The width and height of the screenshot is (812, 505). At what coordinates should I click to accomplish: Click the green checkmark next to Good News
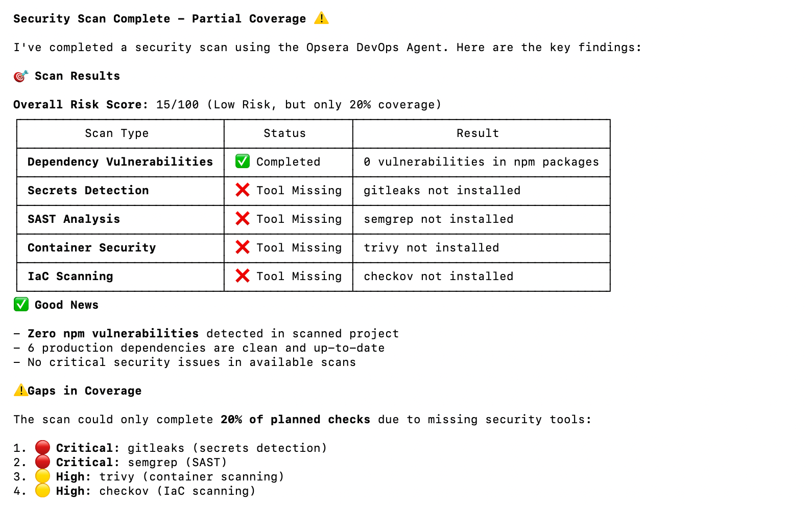[x=21, y=305]
